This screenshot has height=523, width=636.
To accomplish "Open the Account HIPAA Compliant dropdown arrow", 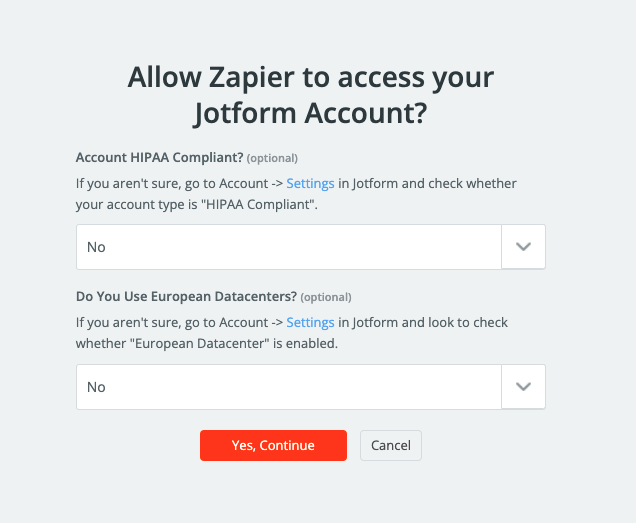I will pyautogui.click(x=523, y=247).
